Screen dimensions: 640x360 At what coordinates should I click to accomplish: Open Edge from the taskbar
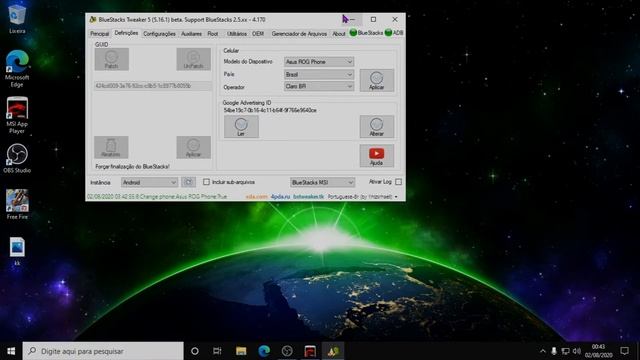click(x=264, y=351)
